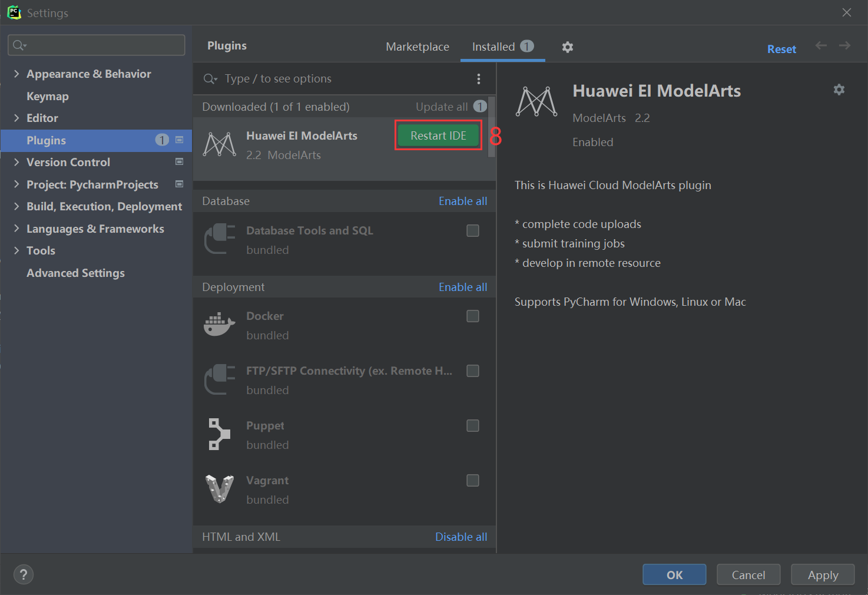This screenshot has height=595, width=868.
Task: Click Update all link
Action: click(442, 107)
